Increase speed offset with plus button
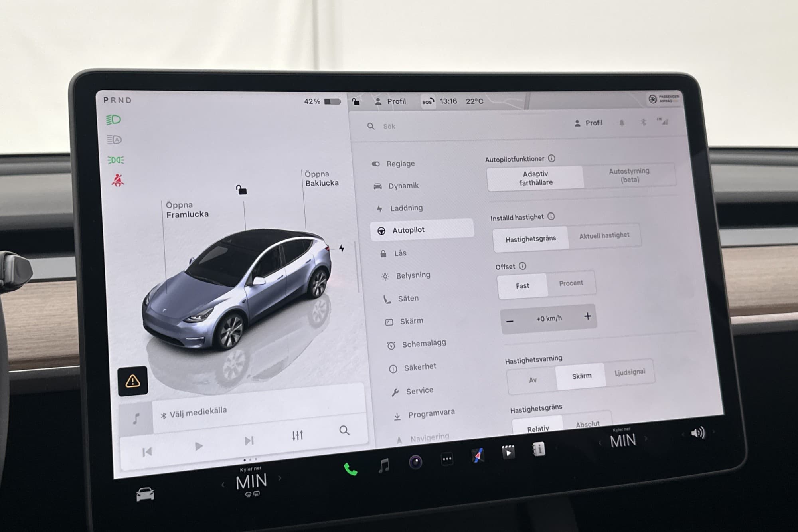This screenshot has height=532, width=798. (x=587, y=316)
